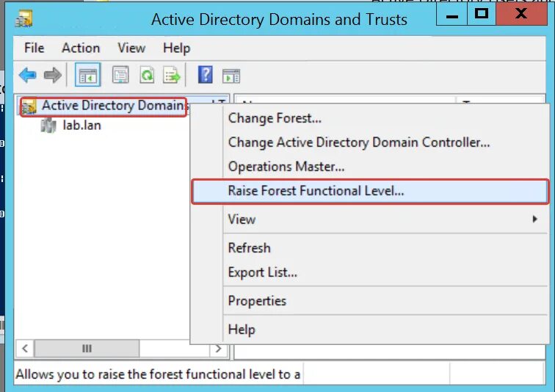555x392 pixels.
Task: Toggle the Show/Hide Console Tree icon
Action: pyautogui.click(x=88, y=75)
